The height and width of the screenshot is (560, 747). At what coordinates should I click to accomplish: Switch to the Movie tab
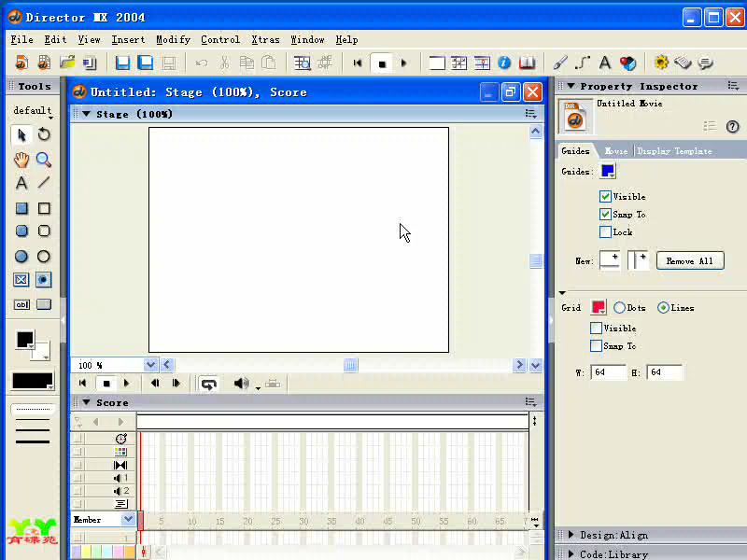pos(616,151)
